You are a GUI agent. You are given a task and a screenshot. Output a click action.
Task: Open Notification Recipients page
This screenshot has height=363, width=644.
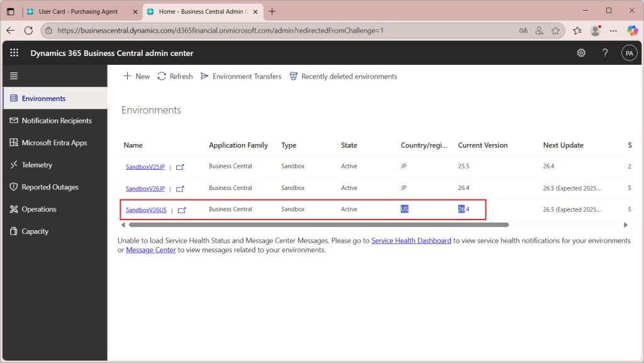(55, 120)
